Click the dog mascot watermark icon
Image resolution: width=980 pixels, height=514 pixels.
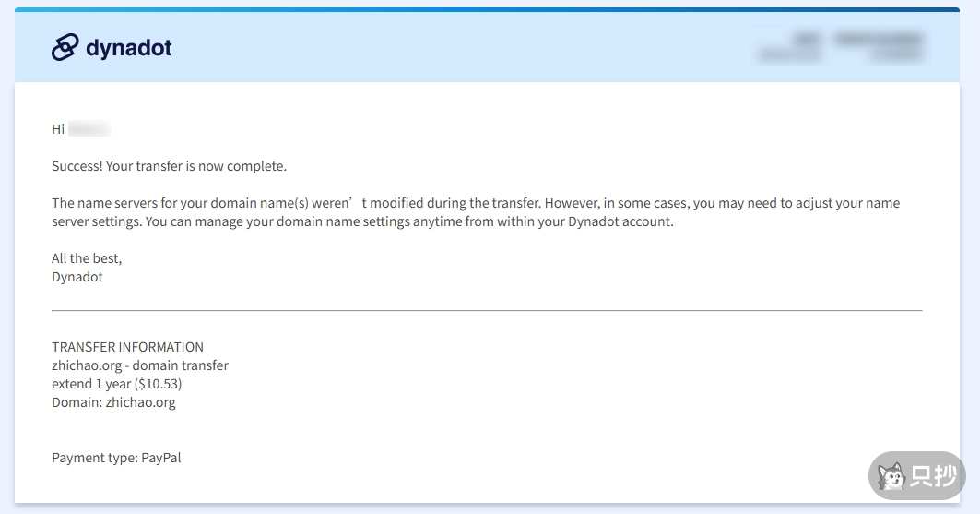891,476
